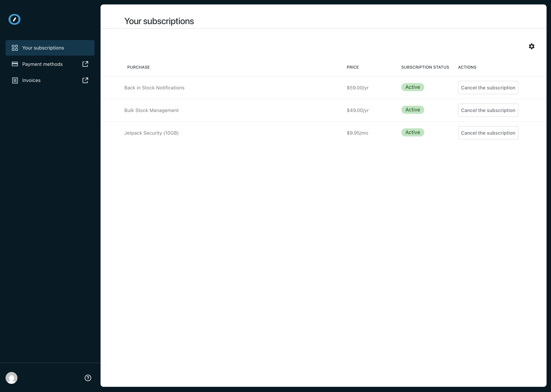Viewport: 551px width, 392px height.
Task: Cancel the Back in Stock Notifications subscription
Action: pyautogui.click(x=488, y=88)
